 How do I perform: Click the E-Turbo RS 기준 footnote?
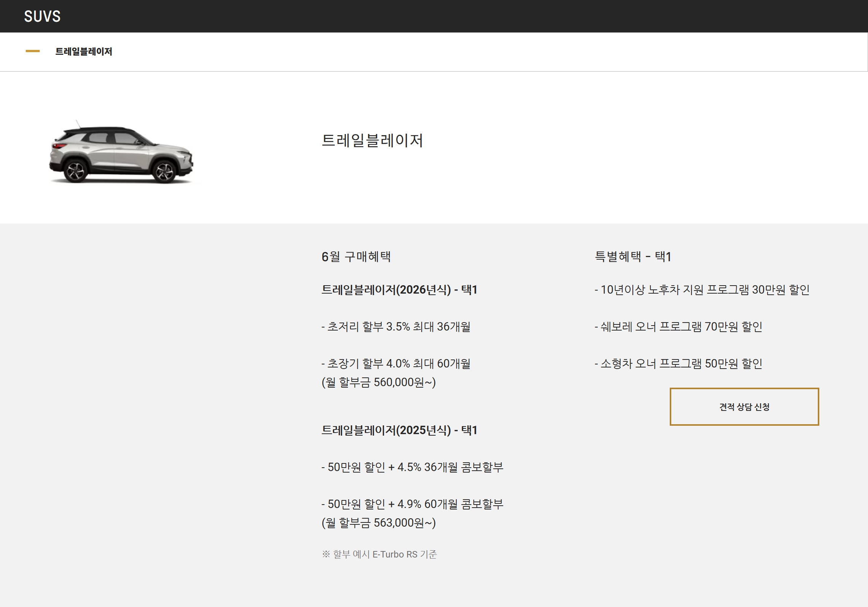[379, 554]
